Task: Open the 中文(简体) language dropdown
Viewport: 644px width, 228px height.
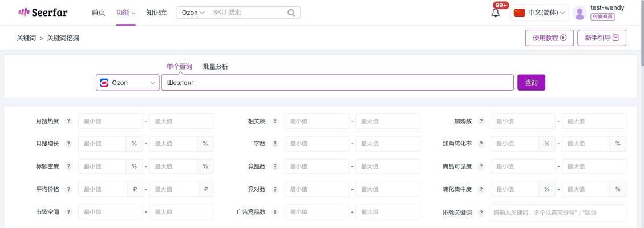Action: (539, 13)
